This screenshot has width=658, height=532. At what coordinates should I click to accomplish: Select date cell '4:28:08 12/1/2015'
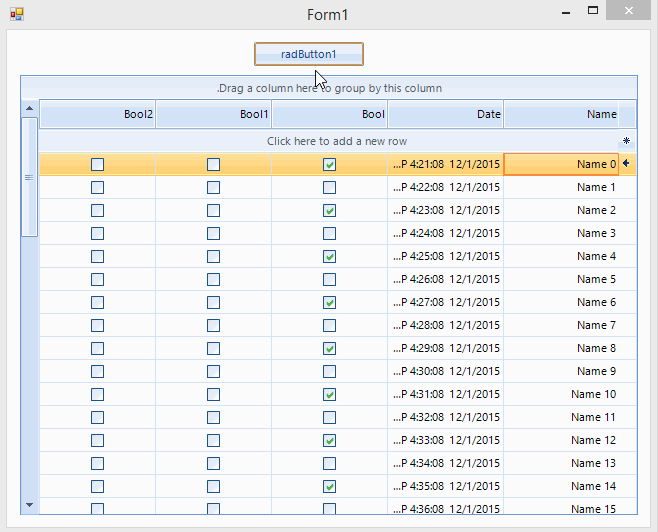[445, 325]
